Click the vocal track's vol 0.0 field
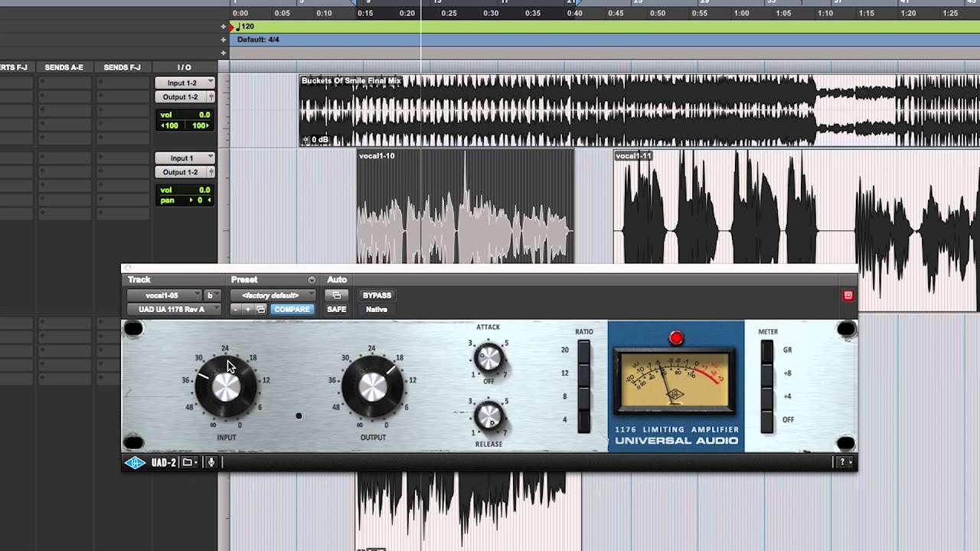 click(185, 190)
